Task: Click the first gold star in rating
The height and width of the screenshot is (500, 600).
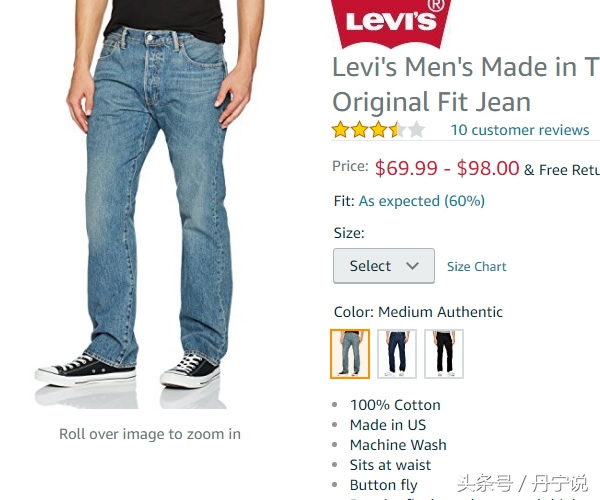Action: [340, 130]
